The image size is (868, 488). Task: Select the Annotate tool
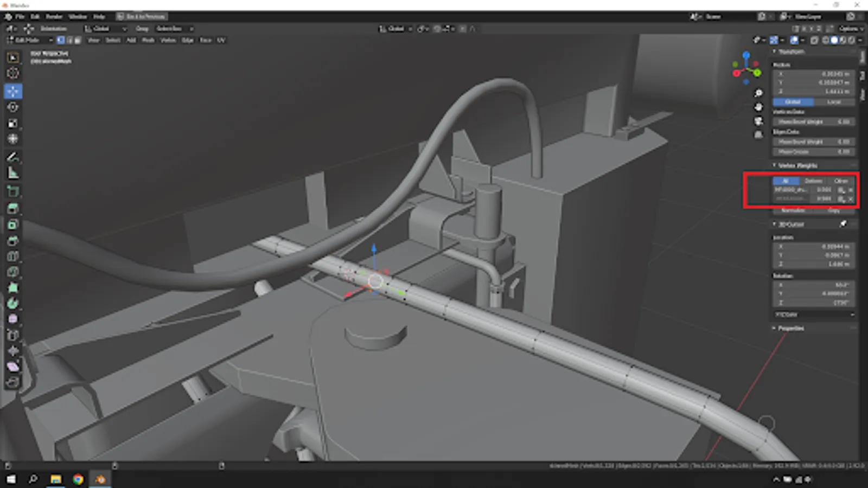[x=12, y=157]
